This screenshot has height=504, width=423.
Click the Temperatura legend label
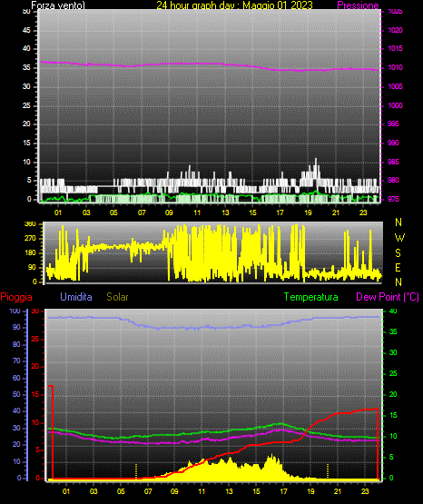click(x=311, y=297)
